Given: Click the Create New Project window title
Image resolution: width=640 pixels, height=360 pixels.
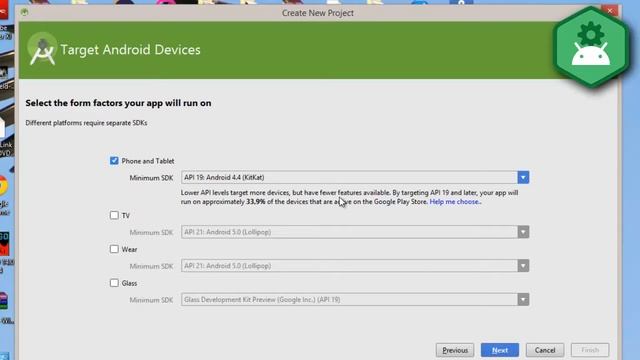Looking at the screenshot, I should [318, 13].
